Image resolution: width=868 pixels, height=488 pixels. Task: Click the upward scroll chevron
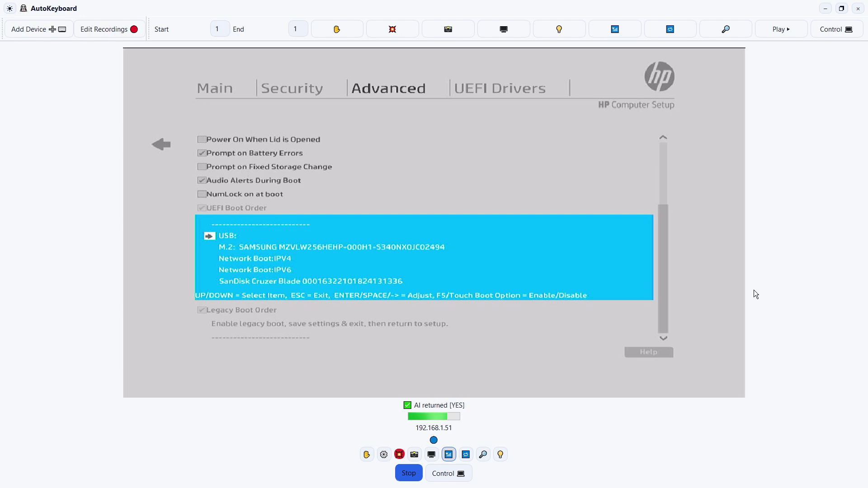coord(663,137)
